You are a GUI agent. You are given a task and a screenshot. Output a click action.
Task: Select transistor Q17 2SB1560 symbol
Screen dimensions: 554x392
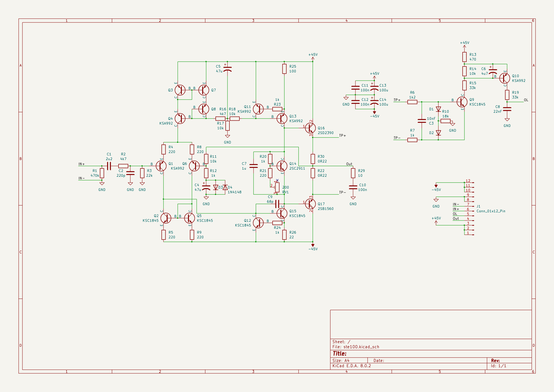pyautogui.click(x=310, y=204)
